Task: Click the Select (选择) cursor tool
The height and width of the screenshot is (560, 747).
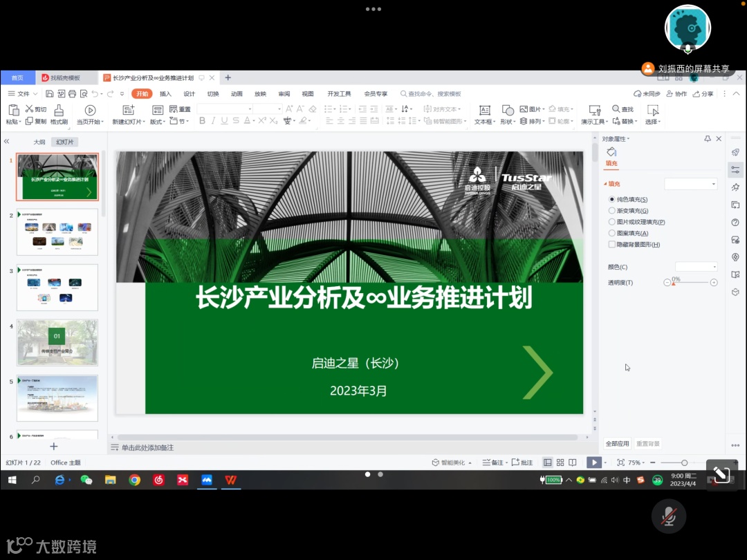Action: [653, 115]
